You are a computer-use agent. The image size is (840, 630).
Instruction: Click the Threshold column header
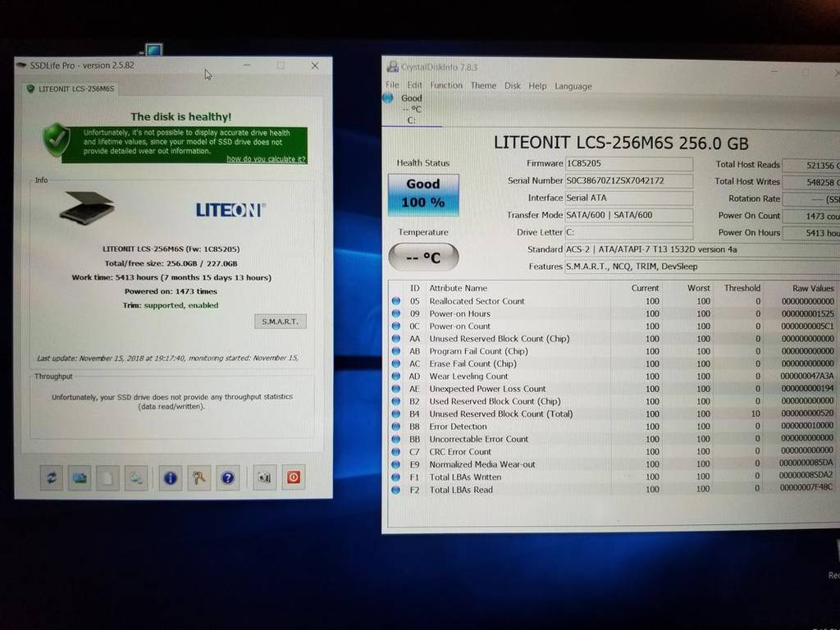pos(742,288)
